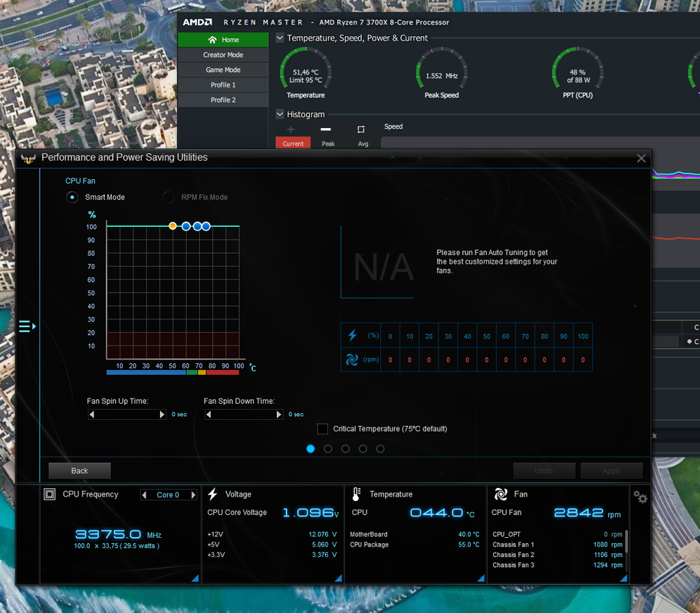Expand the CPU Frequency panel corner arrow
This screenshot has height=613, width=700.
pos(195,579)
